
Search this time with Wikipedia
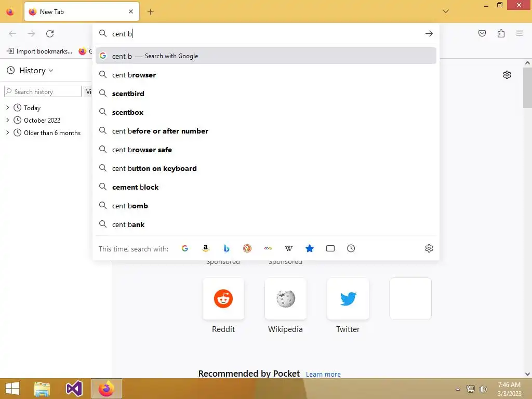289,248
